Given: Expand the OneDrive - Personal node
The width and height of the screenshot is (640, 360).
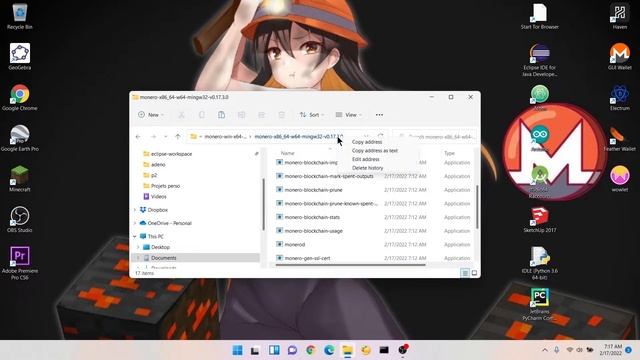Looking at the screenshot, I should [x=135, y=223].
